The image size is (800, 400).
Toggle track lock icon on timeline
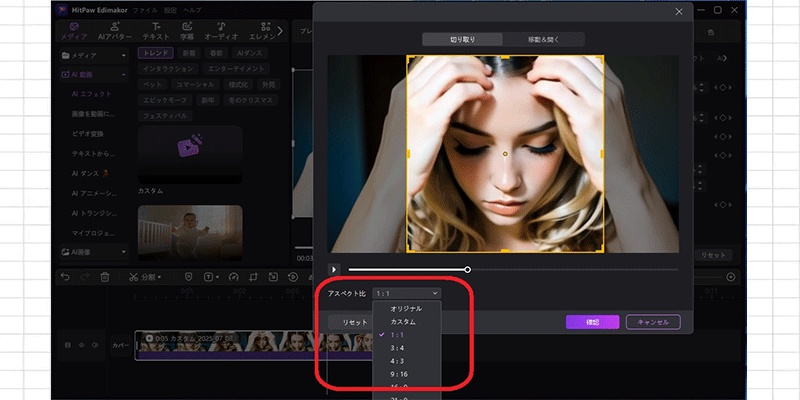pyautogui.click(x=68, y=345)
